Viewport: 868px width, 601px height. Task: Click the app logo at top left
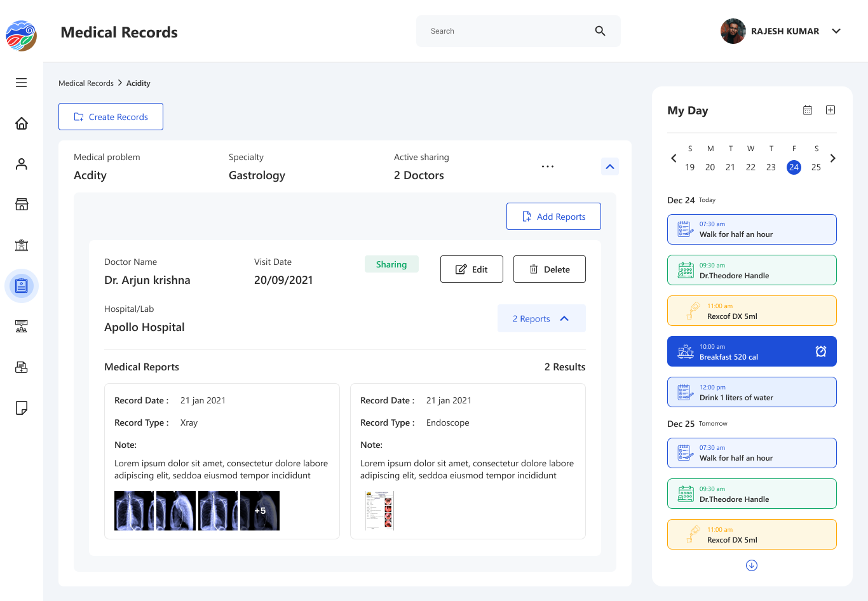coord(22,36)
